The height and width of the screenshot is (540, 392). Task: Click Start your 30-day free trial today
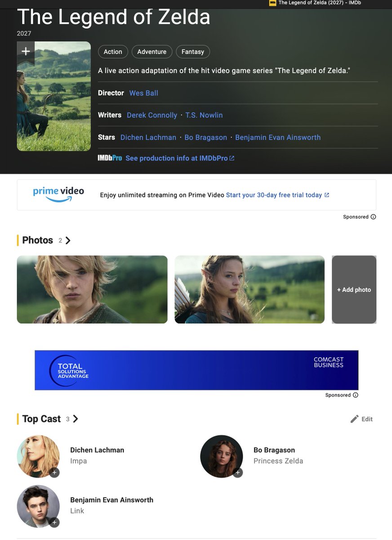274,195
